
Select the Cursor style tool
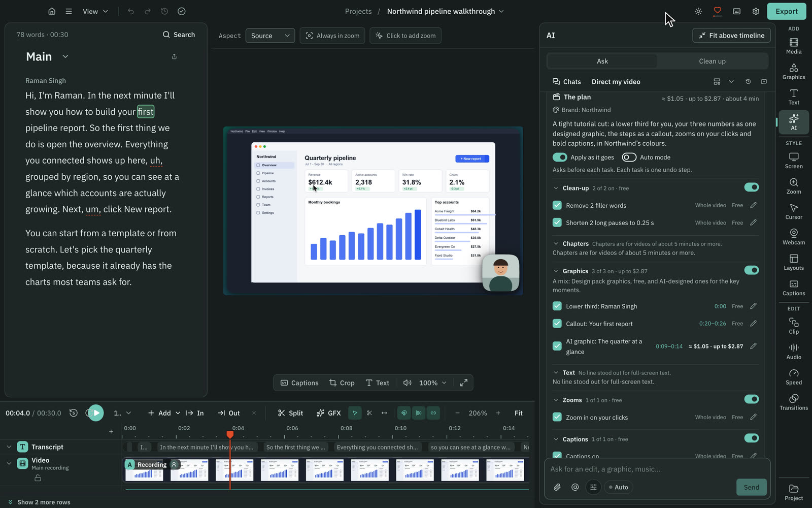point(794,211)
